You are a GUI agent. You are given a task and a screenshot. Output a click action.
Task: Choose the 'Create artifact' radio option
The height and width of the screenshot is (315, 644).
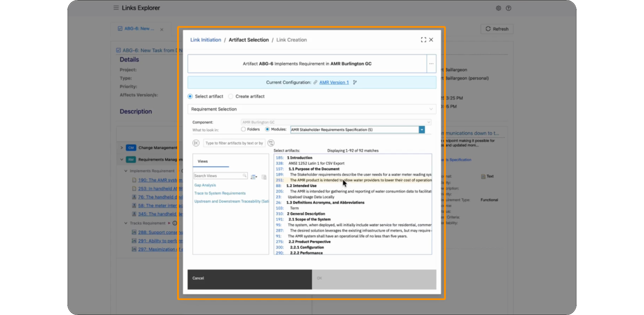(231, 96)
